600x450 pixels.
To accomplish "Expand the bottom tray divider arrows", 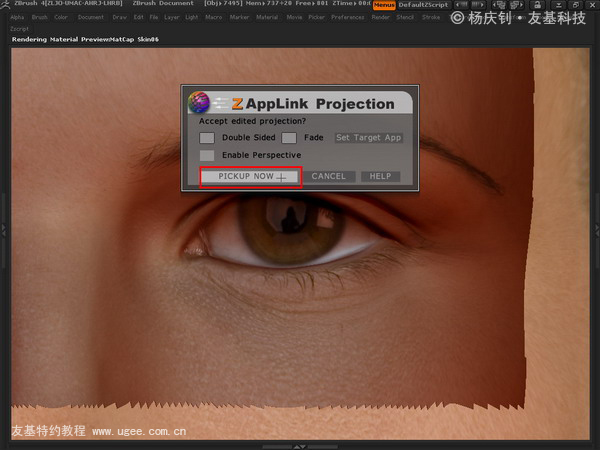I will pos(300,447).
